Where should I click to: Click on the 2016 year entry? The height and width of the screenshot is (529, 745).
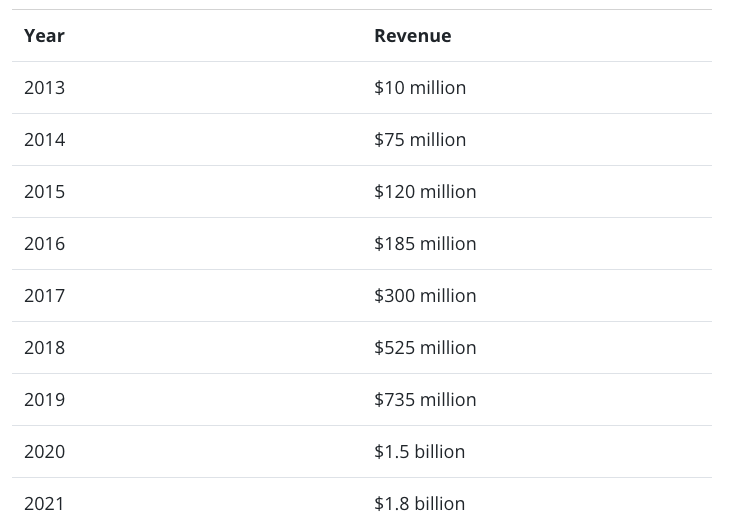(44, 244)
